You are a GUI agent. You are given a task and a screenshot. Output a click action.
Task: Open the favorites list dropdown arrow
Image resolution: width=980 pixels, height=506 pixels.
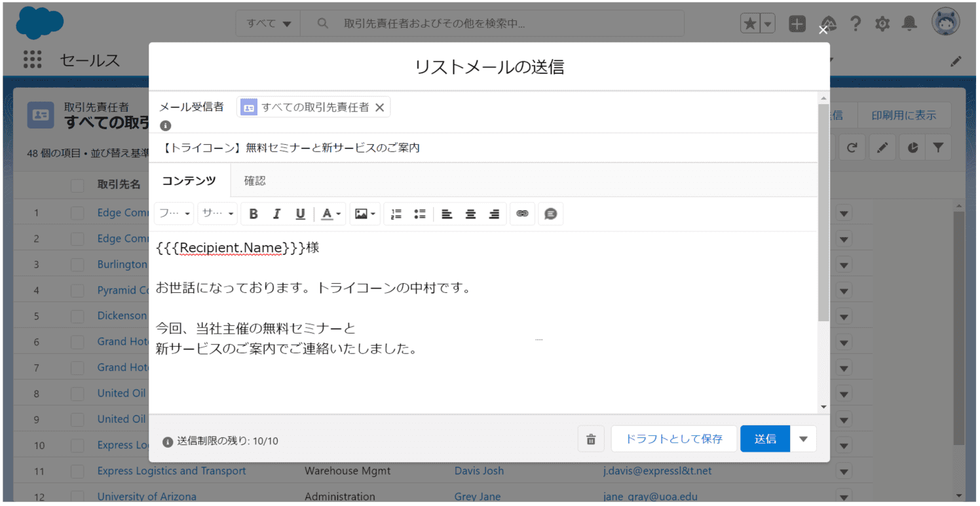768,24
